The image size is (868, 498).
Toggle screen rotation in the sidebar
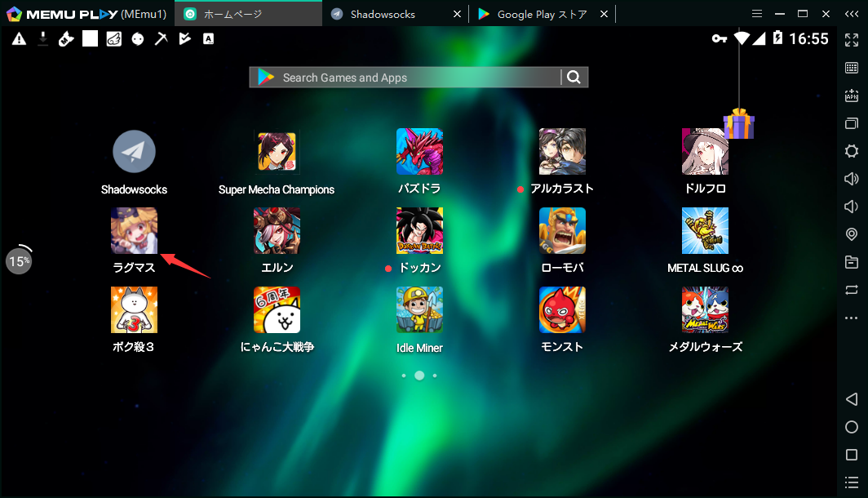pos(852,290)
